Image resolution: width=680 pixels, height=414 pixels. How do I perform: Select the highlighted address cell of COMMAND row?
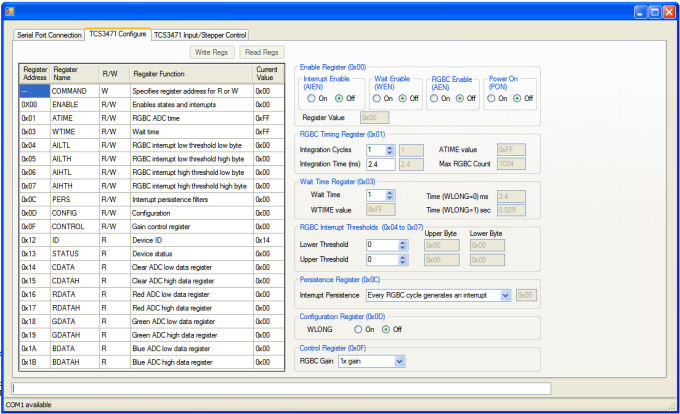(35, 91)
